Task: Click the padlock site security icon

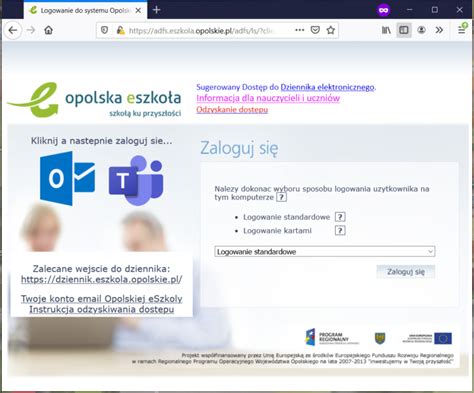Action: click(x=120, y=30)
